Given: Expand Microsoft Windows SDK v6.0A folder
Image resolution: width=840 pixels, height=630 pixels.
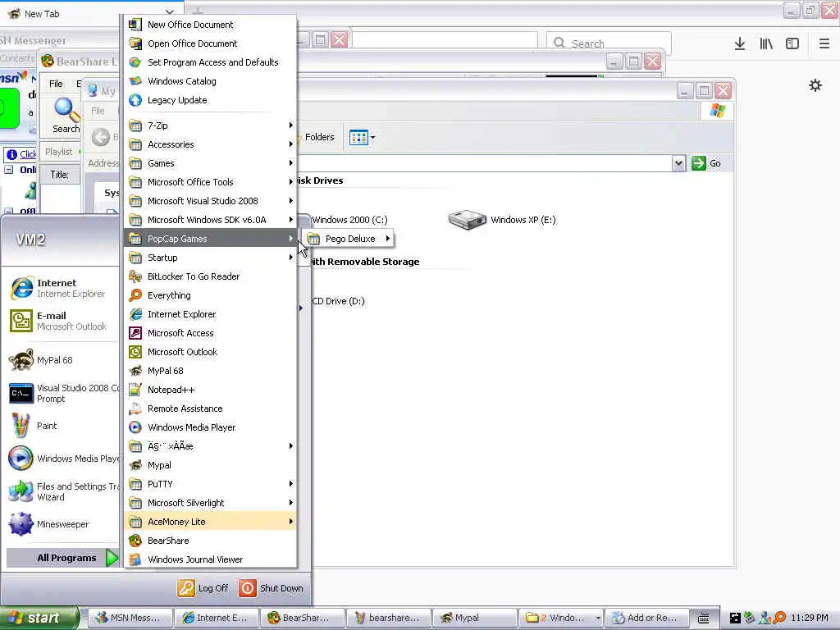Looking at the screenshot, I should pyautogui.click(x=210, y=220).
